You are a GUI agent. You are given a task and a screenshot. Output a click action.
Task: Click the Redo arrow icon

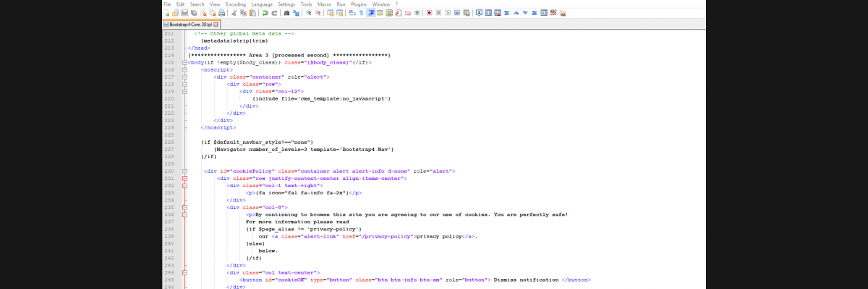click(x=274, y=13)
